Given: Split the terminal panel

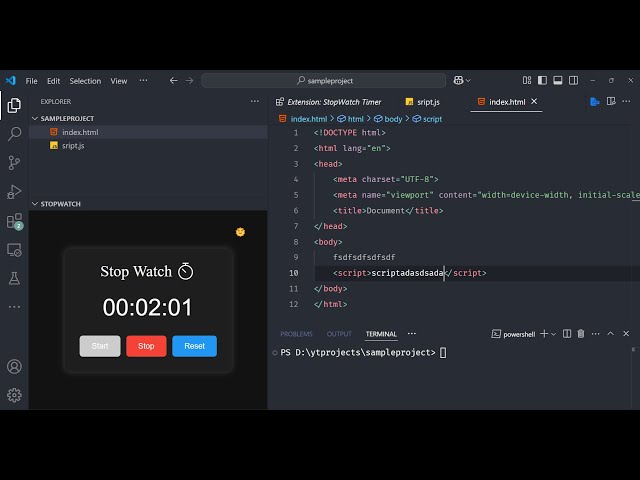Looking at the screenshot, I should pyautogui.click(x=568, y=334).
